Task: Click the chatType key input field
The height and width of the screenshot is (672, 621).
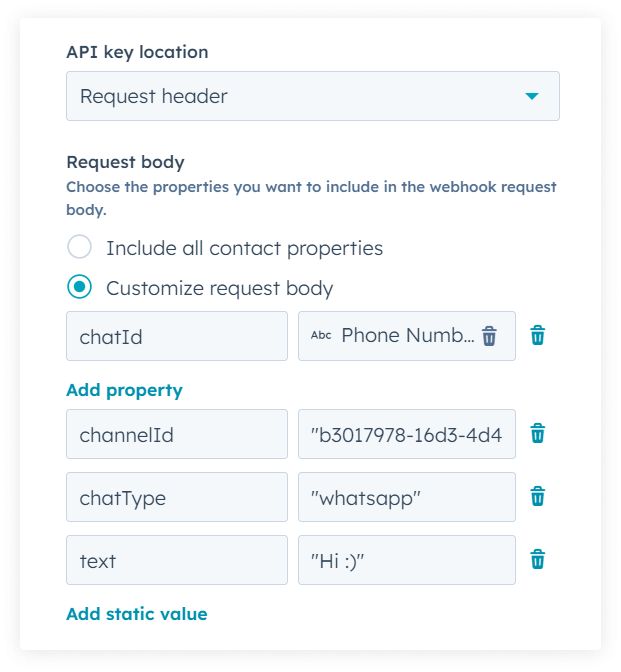Action: pyautogui.click(x=176, y=497)
